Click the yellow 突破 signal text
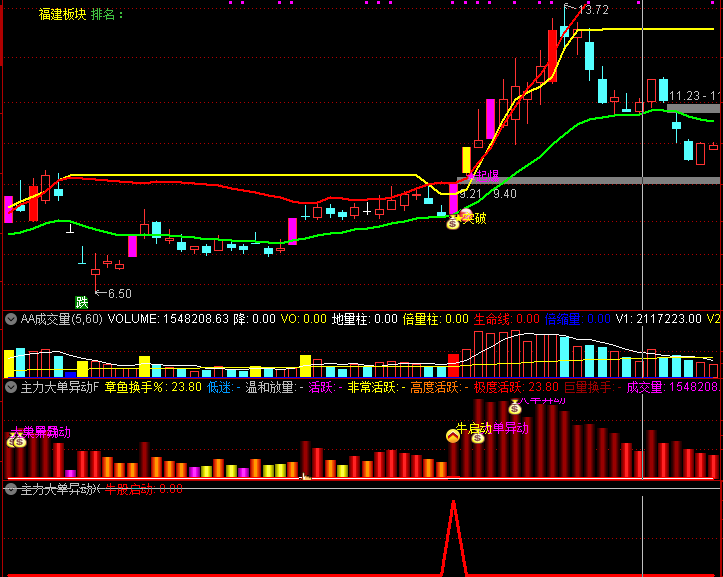Viewport: 723px width, 577px height. [474, 218]
